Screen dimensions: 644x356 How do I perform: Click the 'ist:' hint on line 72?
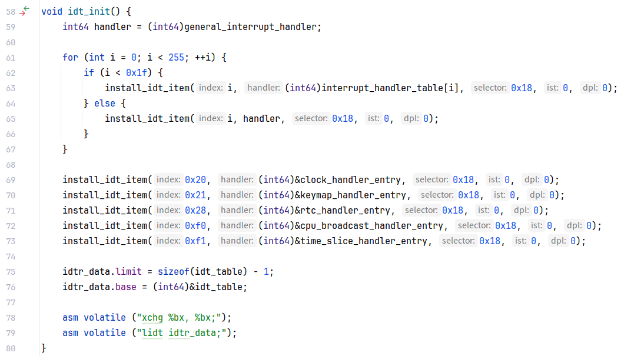tap(537, 226)
